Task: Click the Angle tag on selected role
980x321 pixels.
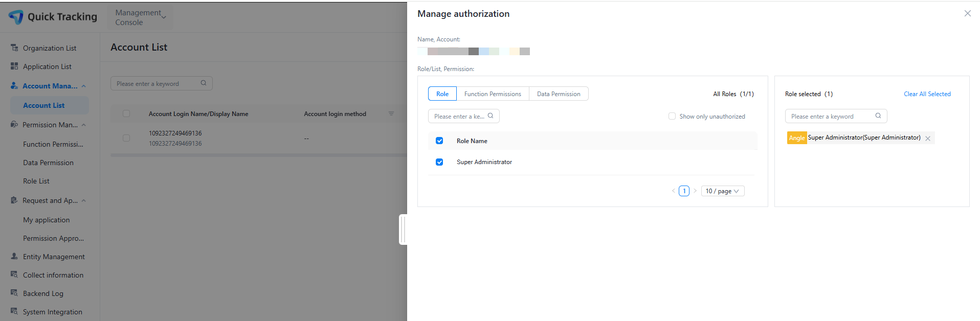Action: pos(797,138)
